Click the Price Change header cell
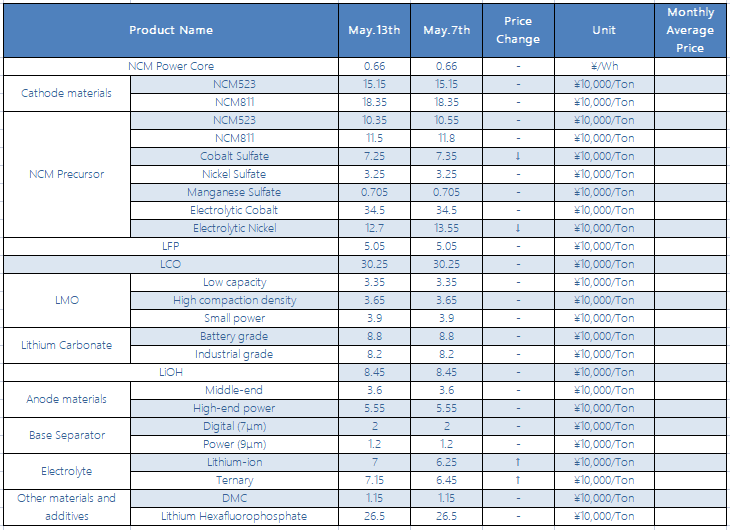Viewport: 730px width, 530px height. click(518, 30)
